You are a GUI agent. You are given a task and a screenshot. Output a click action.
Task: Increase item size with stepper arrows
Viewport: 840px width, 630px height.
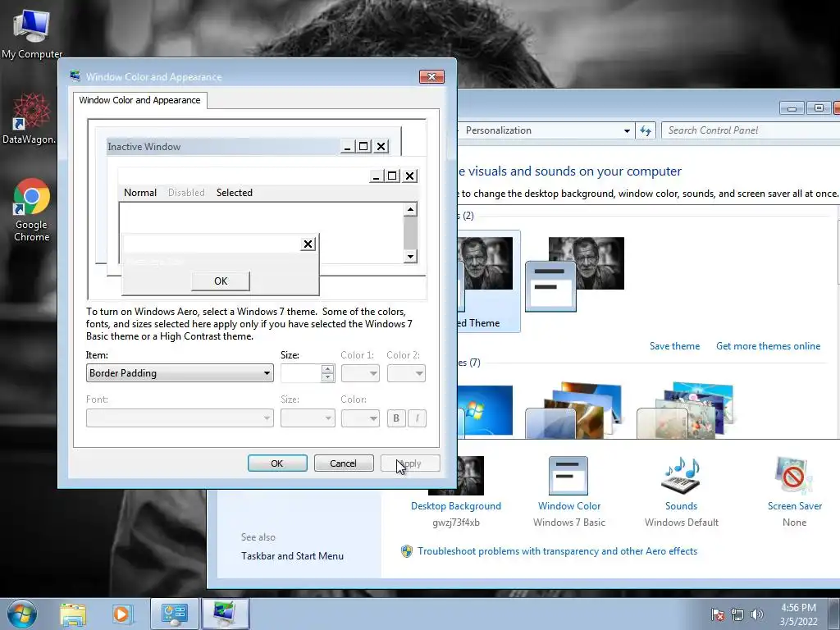[x=328, y=368]
